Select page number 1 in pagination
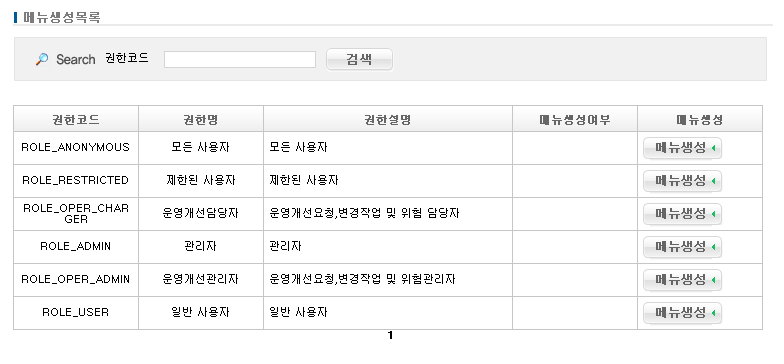784x364 pixels. coord(390,336)
